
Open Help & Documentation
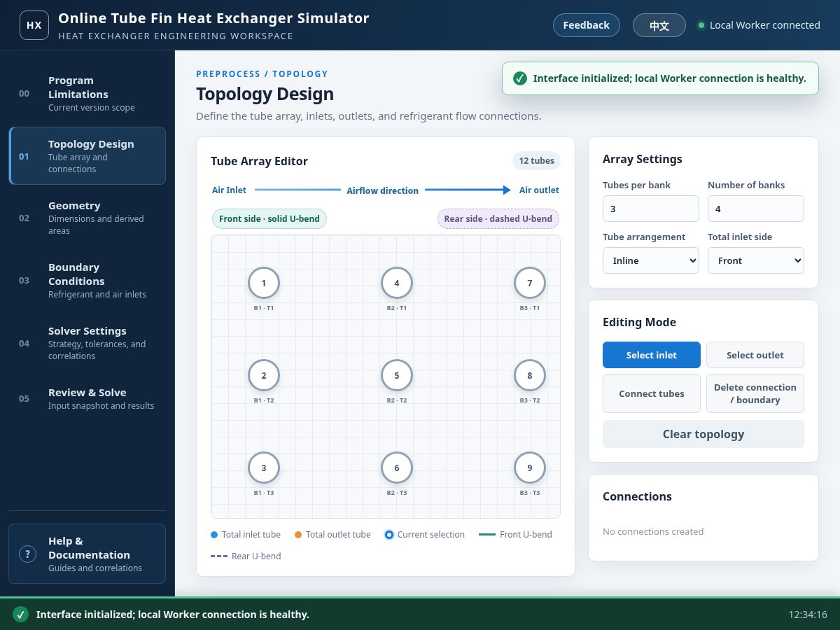(87, 554)
